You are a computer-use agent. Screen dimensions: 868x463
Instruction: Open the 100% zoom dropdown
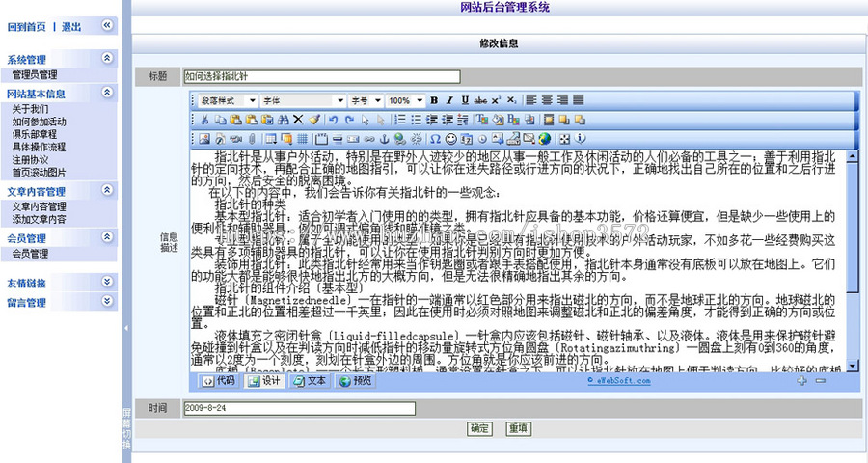coord(405,100)
